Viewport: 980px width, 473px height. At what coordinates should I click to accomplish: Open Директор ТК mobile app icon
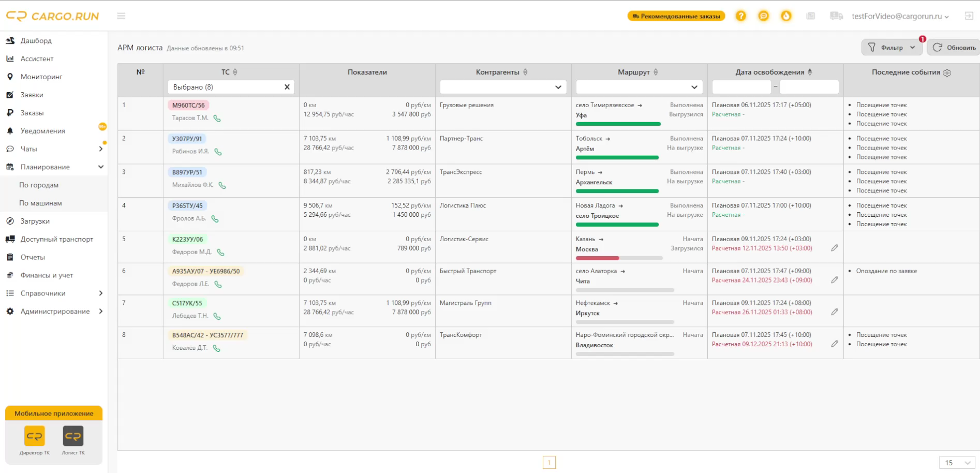(x=35, y=436)
